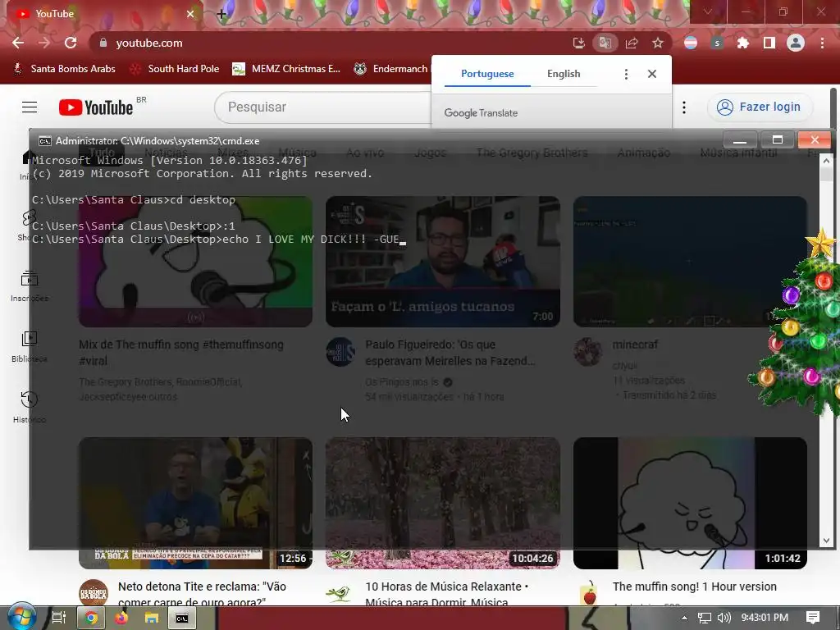Open Chrome tab search dropdown arrow
The height and width of the screenshot is (630, 840).
pos(708,11)
